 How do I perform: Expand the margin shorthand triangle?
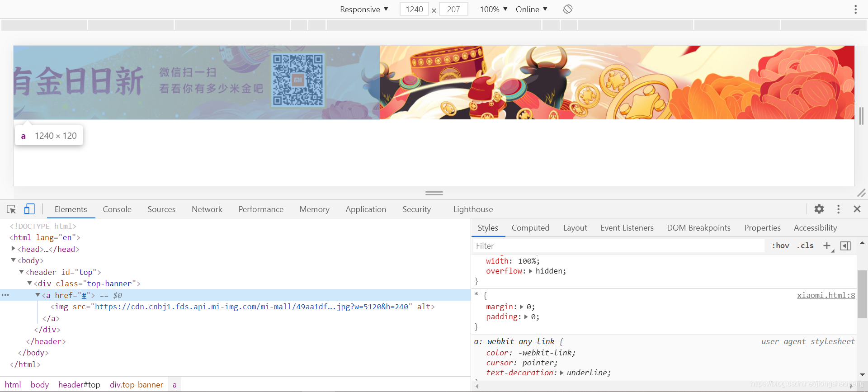(521, 307)
